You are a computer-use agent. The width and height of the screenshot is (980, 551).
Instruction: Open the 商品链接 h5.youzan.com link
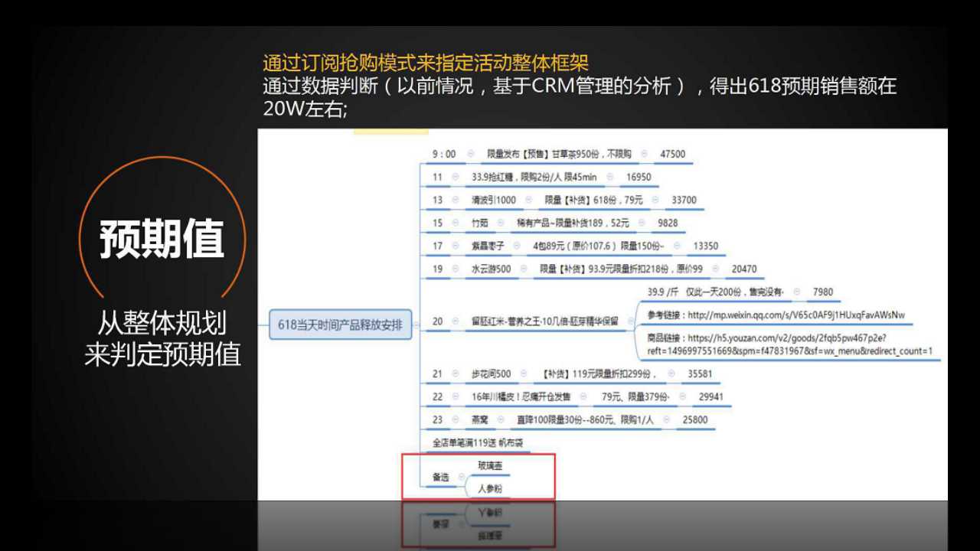point(789,344)
